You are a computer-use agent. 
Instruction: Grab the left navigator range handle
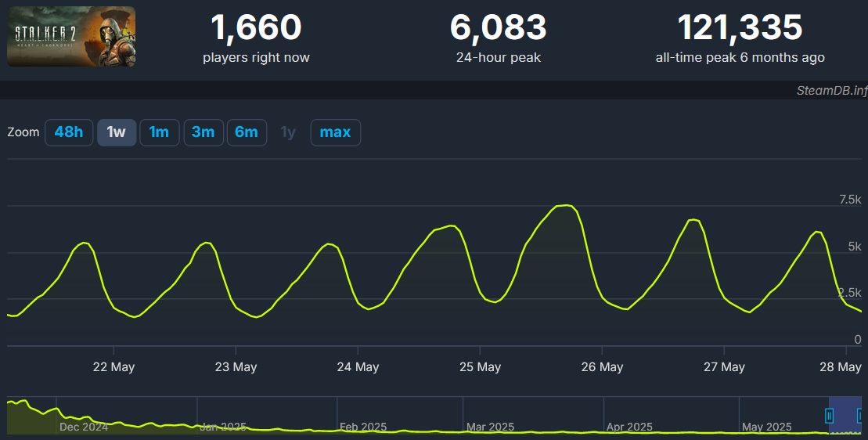829,416
